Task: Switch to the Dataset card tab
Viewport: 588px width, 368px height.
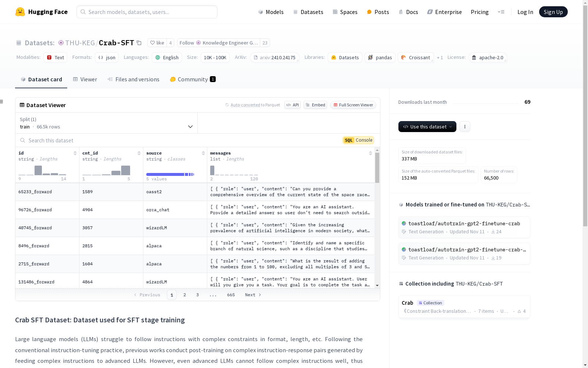Action: click(41, 79)
